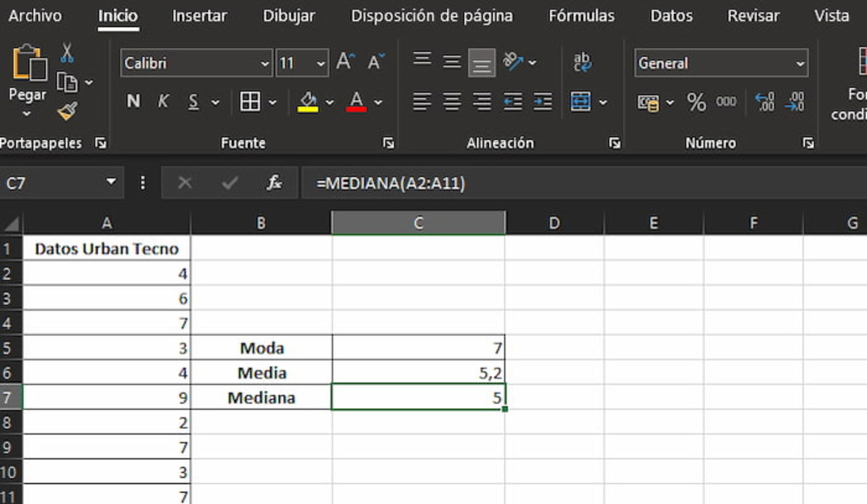Open the Calibri font name dropdown

pyautogui.click(x=266, y=63)
